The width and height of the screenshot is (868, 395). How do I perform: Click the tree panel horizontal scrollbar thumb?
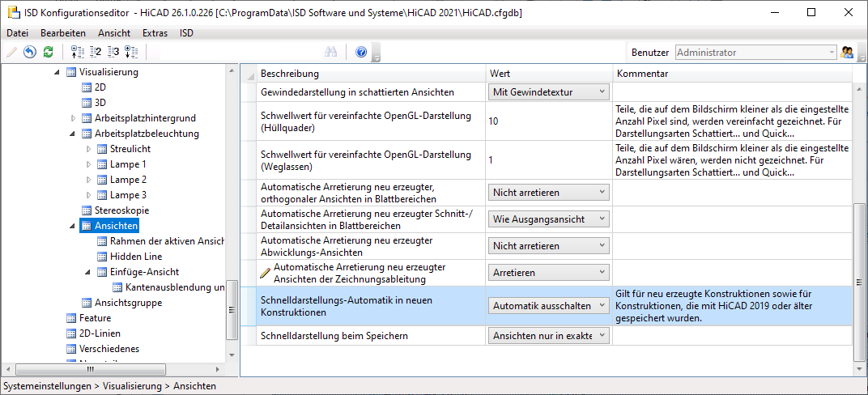(91, 369)
